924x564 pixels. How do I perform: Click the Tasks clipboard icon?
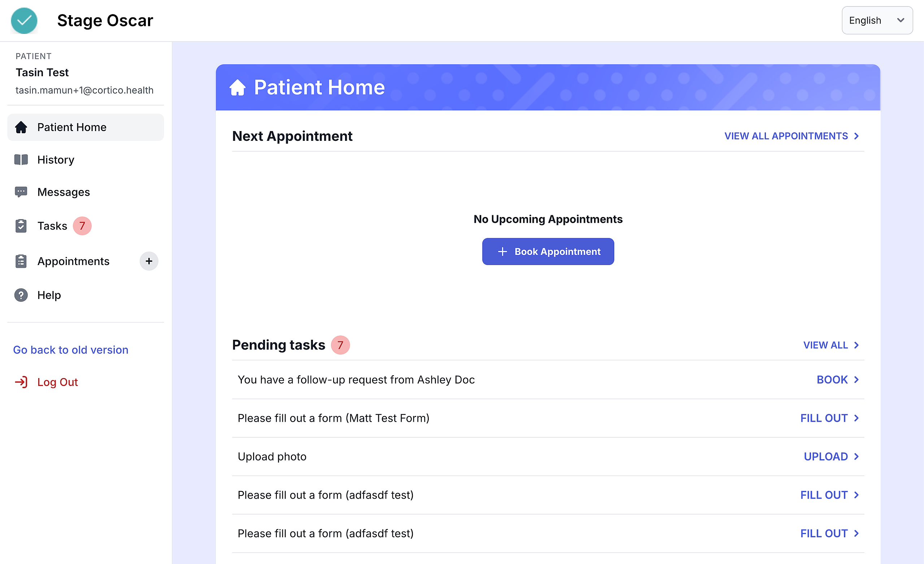point(21,226)
